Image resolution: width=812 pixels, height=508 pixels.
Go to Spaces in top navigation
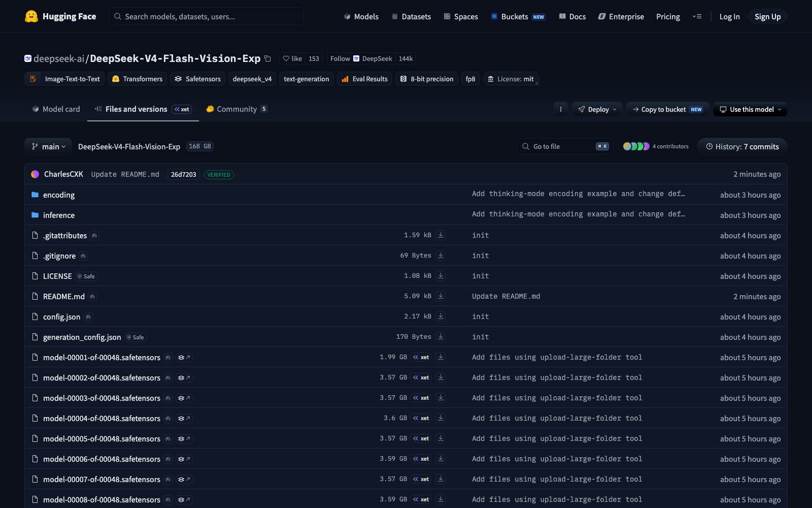click(461, 16)
